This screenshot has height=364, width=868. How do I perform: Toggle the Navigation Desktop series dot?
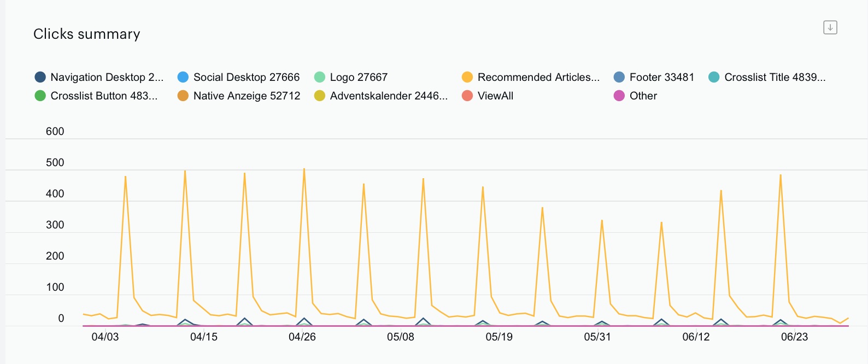pos(40,77)
